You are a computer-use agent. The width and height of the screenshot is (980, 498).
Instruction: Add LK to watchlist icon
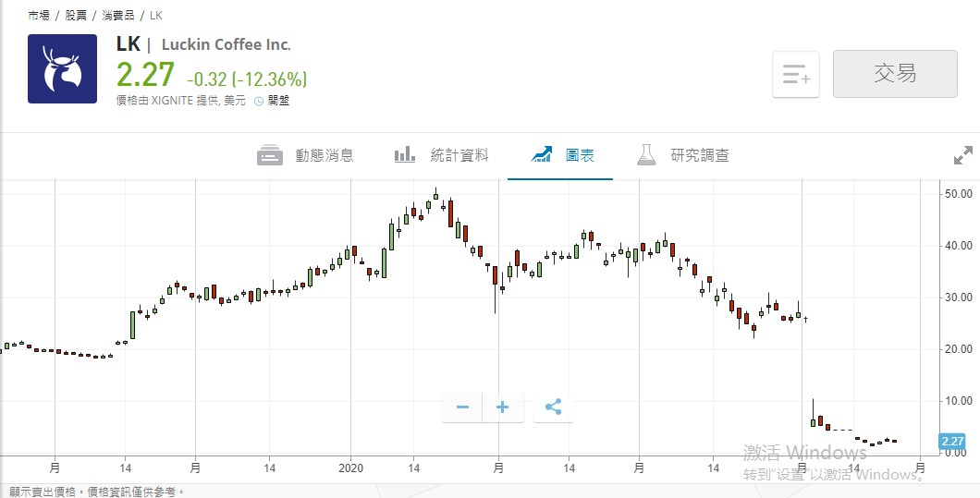tap(796, 75)
